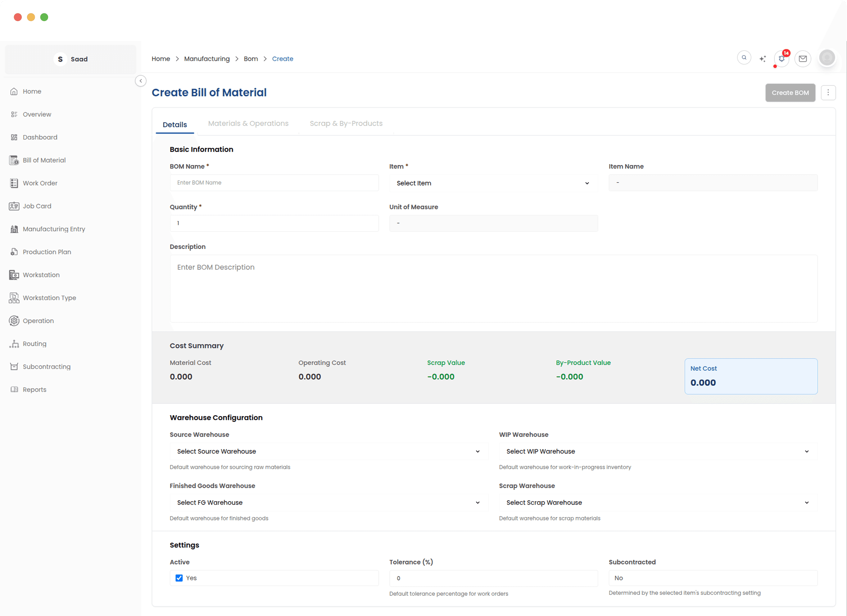Viewport: 847px width, 616px height.
Task: Open the Select Item dropdown
Action: [x=493, y=183]
